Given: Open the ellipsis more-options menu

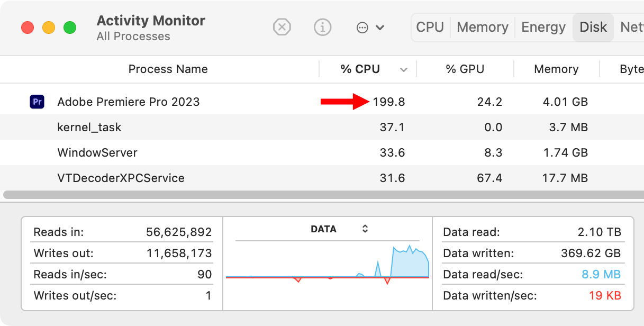Looking at the screenshot, I should click(370, 28).
